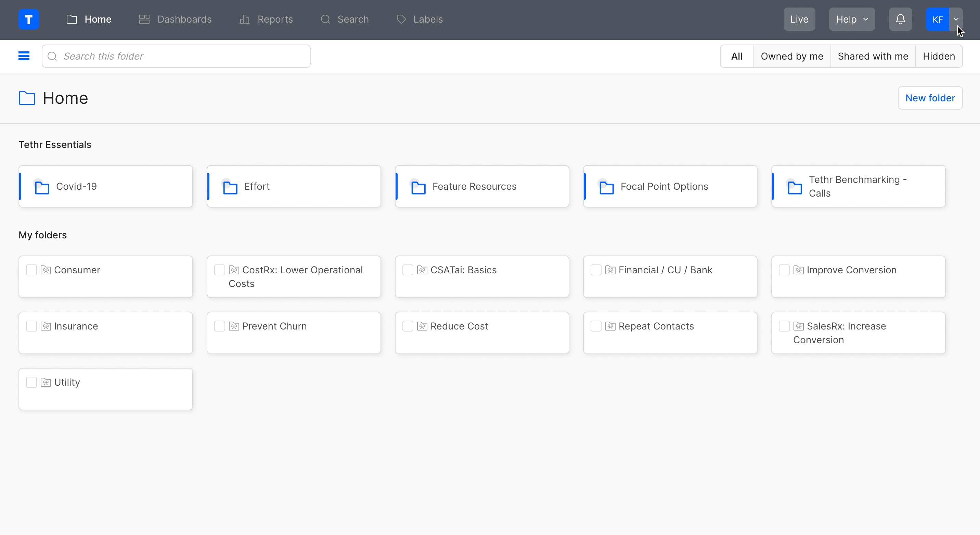Click the New folder button

[930, 98]
